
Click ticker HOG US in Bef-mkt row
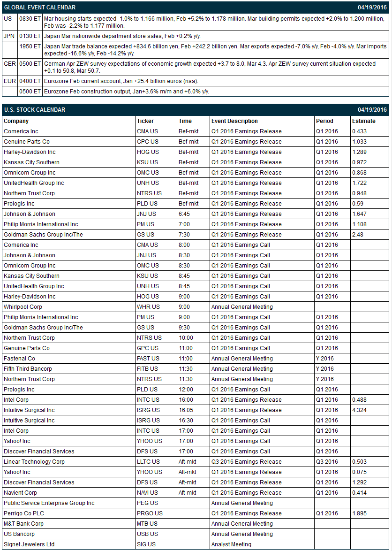point(148,152)
